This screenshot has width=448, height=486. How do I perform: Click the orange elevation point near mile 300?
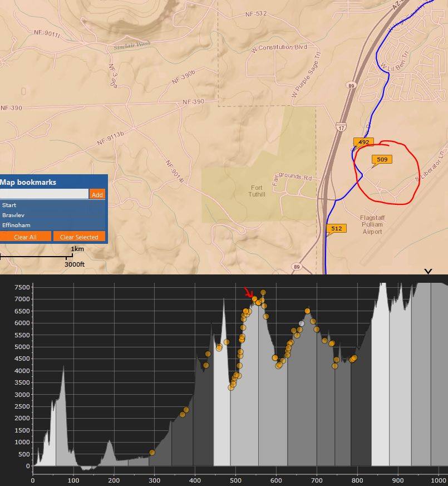[152, 453]
